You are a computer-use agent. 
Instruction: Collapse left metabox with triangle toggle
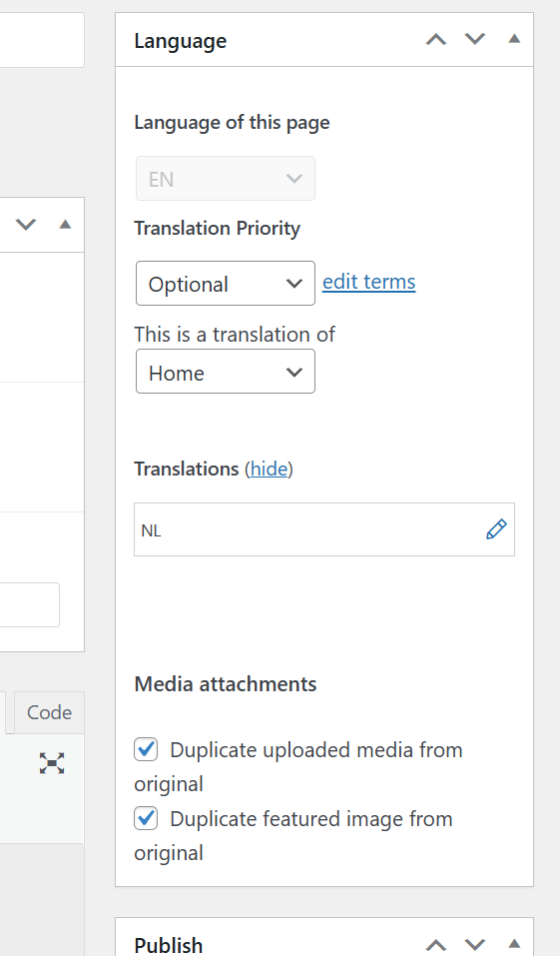click(65, 225)
